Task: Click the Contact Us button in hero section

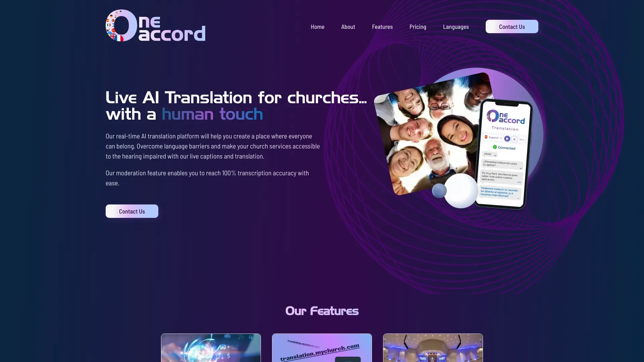Action: click(x=132, y=211)
